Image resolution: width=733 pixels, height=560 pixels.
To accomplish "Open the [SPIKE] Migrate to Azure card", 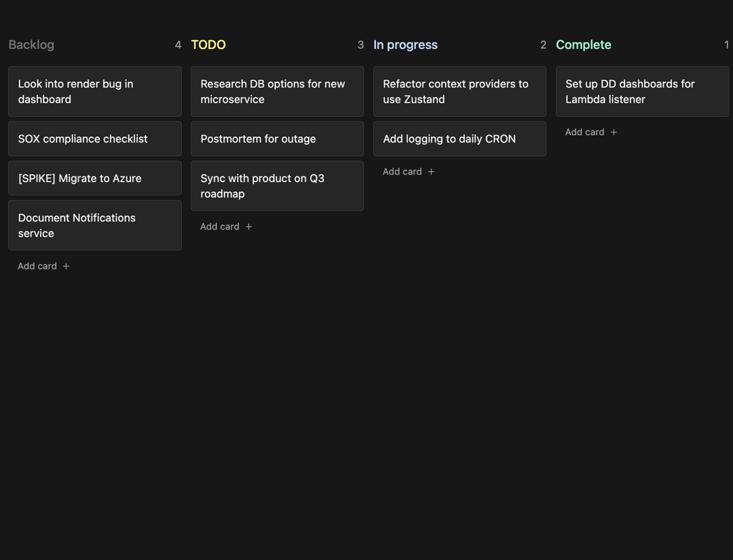I will [x=95, y=178].
